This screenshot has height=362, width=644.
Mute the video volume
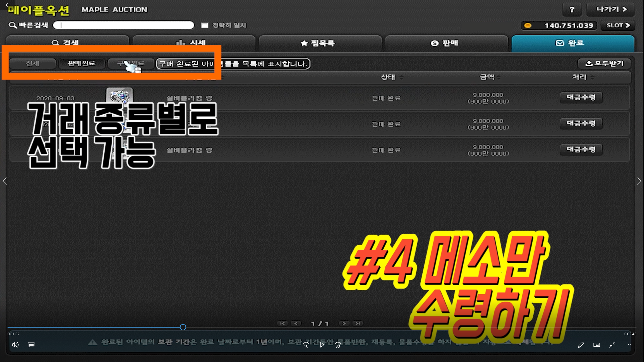click(x=15, y=345)
